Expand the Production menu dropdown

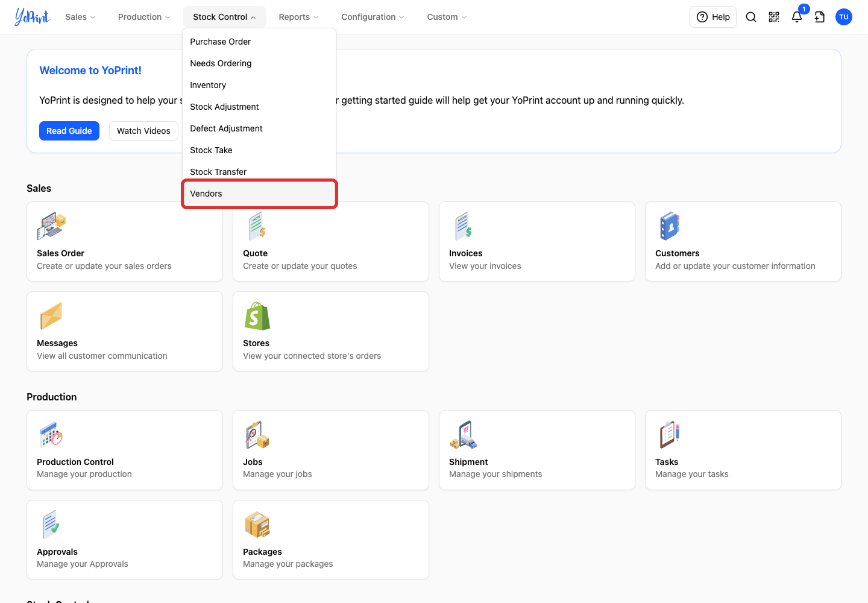(144, 17)
